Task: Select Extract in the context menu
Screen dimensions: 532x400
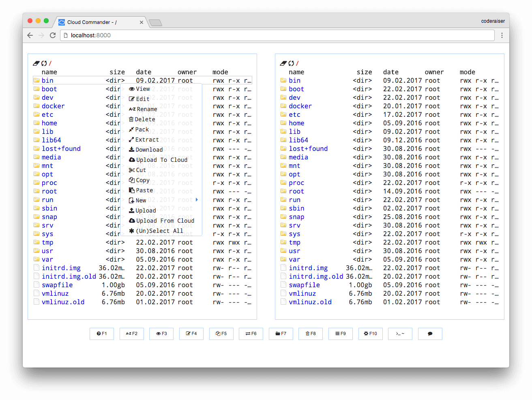Action: 147,140
